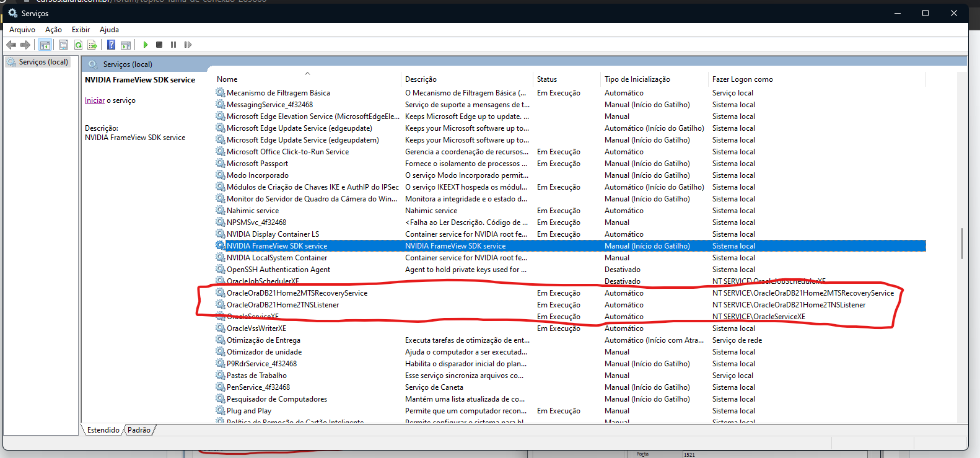Click the Forward arrow in the toolbar
980x458 pixels.
[x=25, y=45]
